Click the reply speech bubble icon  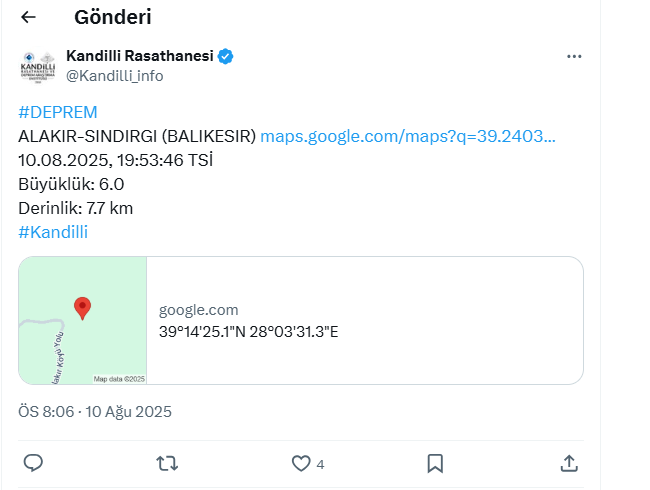pyautogui.click(x=33, y=463)
